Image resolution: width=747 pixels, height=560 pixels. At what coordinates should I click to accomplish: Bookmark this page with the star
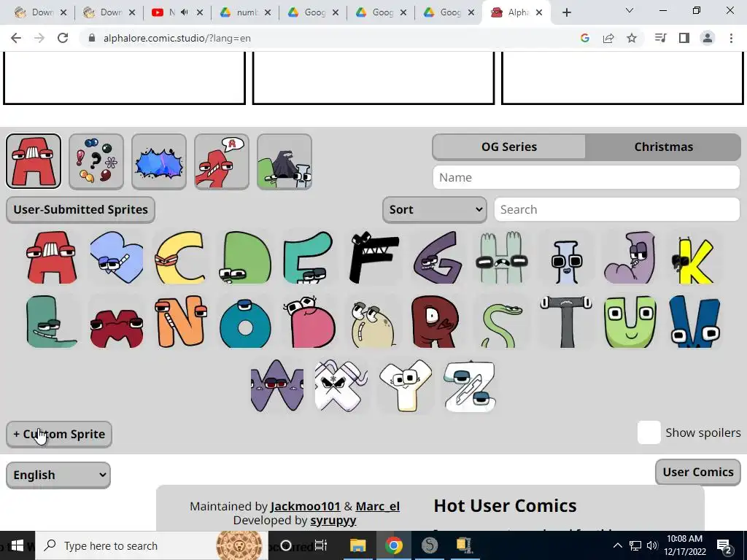point(632,38)
